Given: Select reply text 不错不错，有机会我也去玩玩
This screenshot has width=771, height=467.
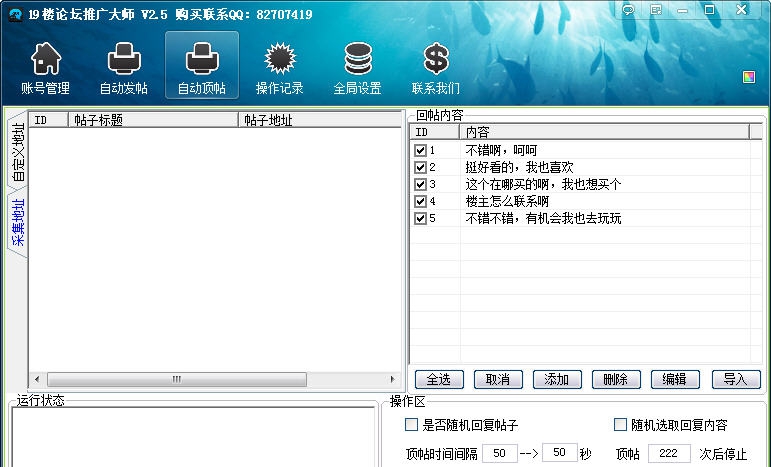Looking at the screenshot, I should pos(543,218).
